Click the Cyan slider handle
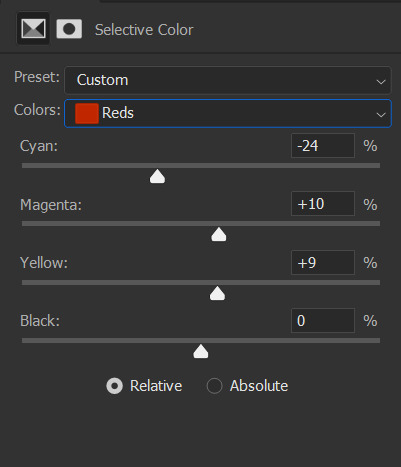Image resolution: width=401 pixels, height=467 pixels. coord(157,176)
